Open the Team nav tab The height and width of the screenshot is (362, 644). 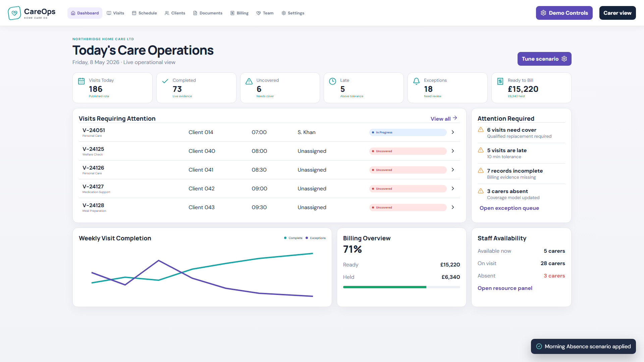tap(265, 13)
